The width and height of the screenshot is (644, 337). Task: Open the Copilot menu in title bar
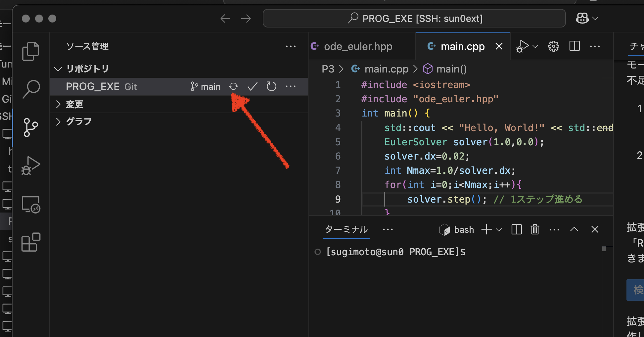[587, 19]
